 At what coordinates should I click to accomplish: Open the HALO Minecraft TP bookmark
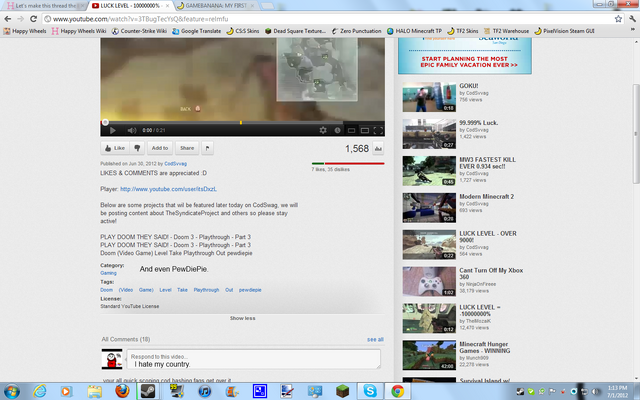point(414,31)
